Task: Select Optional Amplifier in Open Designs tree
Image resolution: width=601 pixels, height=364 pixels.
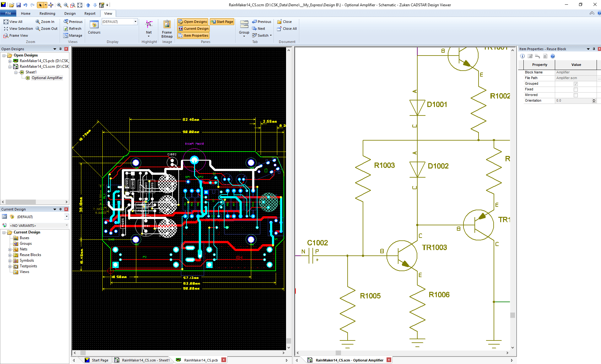Action: click(47, 78)
